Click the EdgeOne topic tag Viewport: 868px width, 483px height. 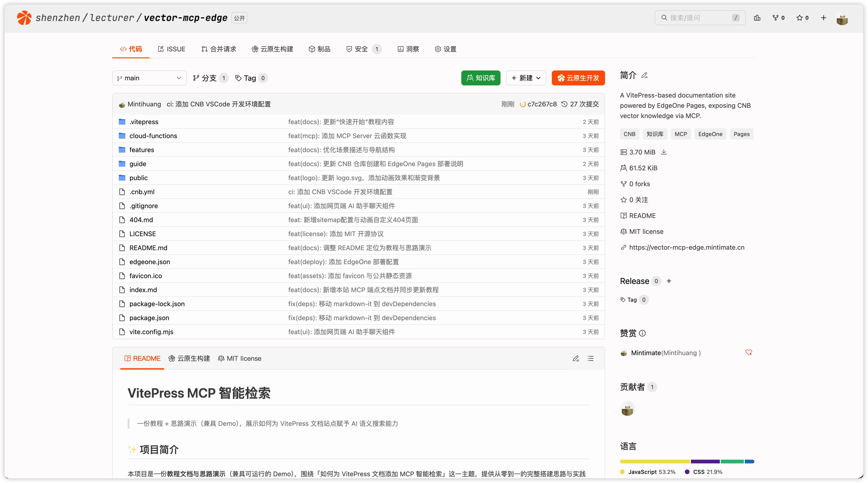pos(710,134)
